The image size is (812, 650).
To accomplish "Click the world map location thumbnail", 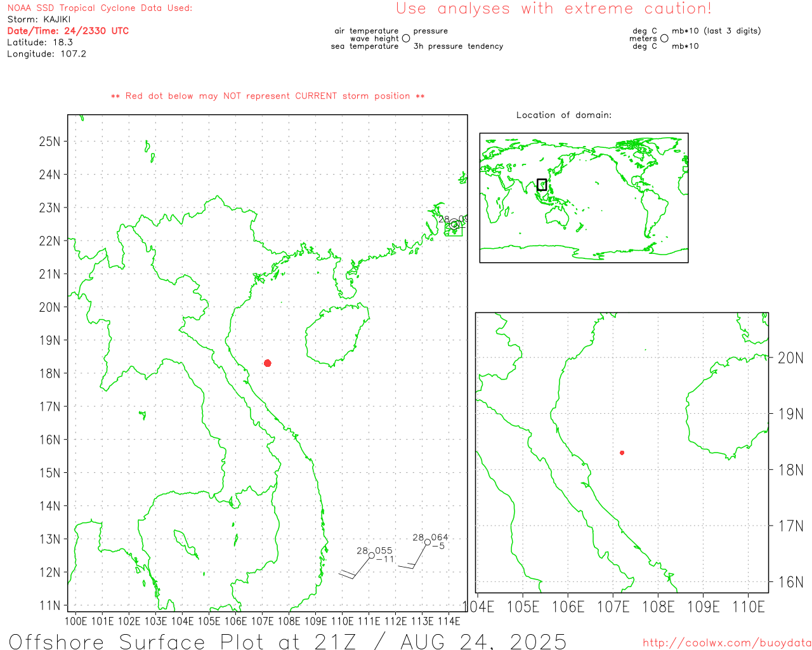I will [584, 198].
